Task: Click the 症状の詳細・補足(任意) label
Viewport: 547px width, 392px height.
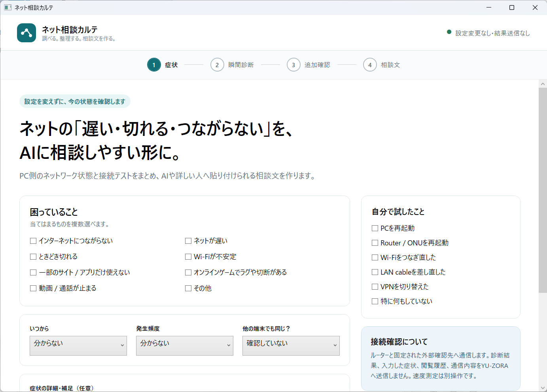Action: pos(62,388)
